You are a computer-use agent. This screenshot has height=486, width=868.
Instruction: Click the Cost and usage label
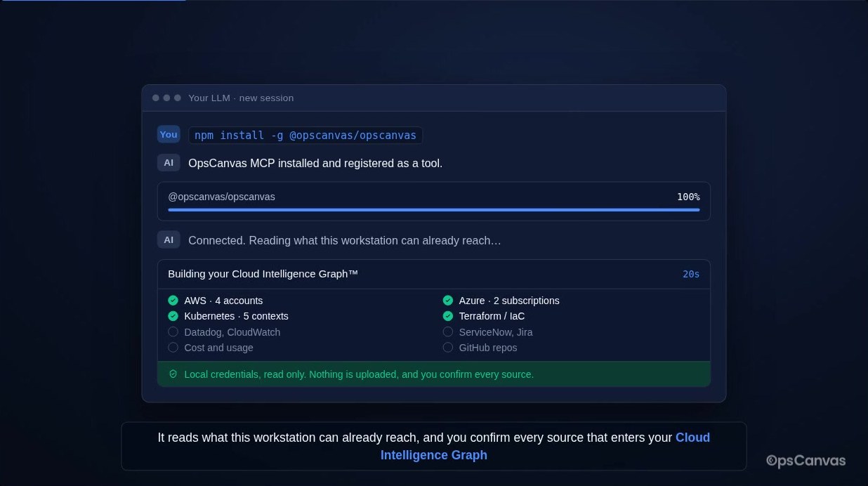coord(218,348)
